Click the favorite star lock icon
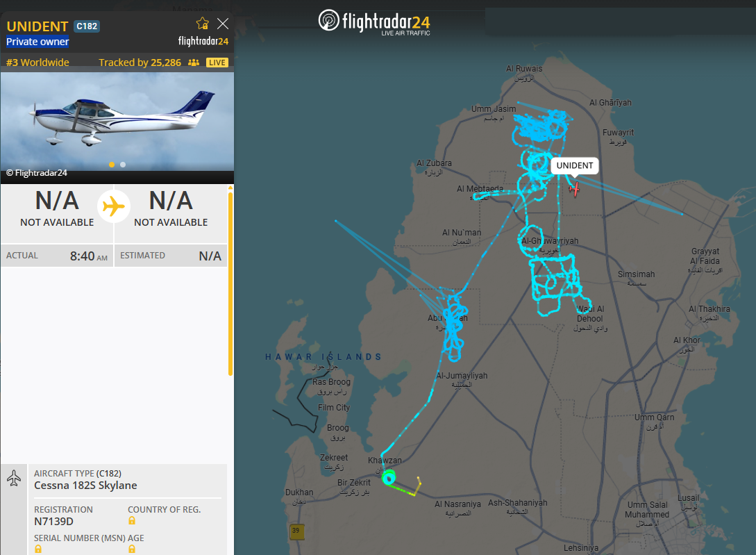The width and height of the screenshot is (756, 555). point(203,24)
